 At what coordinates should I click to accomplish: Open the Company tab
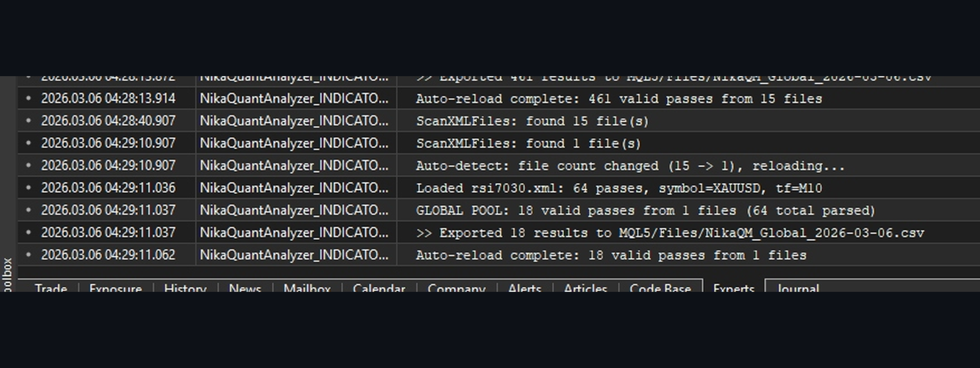pyautogui.click(x=456, y=288)
